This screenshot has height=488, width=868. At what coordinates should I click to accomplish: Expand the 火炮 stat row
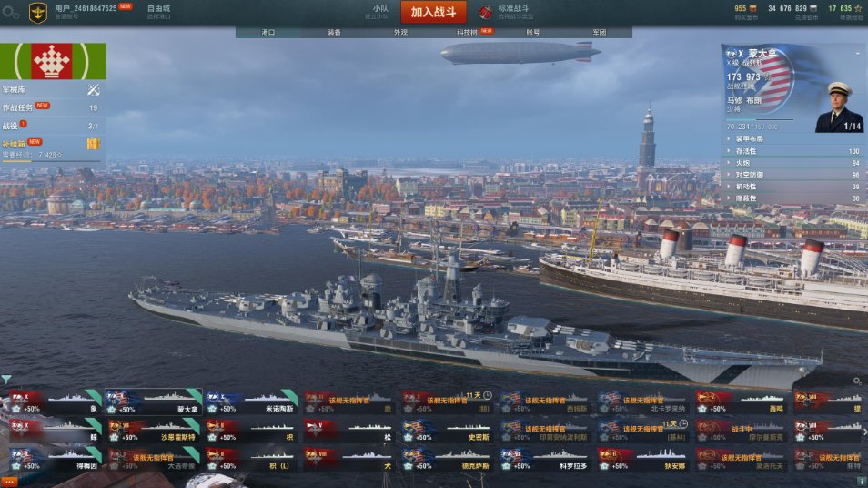tap(793, 163)
